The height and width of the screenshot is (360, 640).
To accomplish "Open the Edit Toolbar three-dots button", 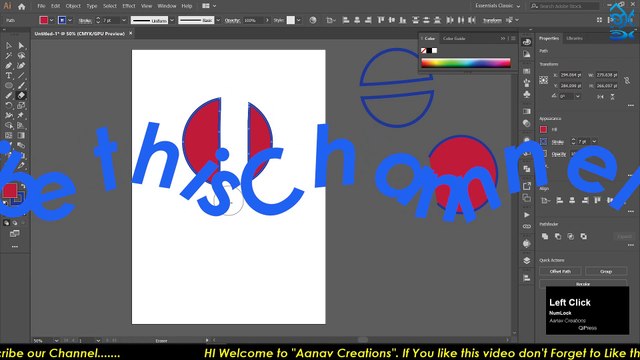I will coord(15,247).
